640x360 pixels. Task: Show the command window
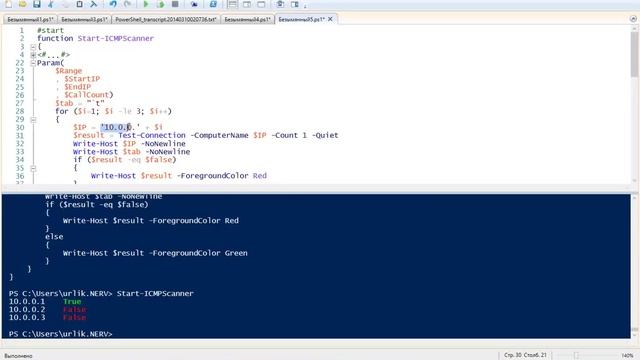pyautogui.click(x=280, y=4)
